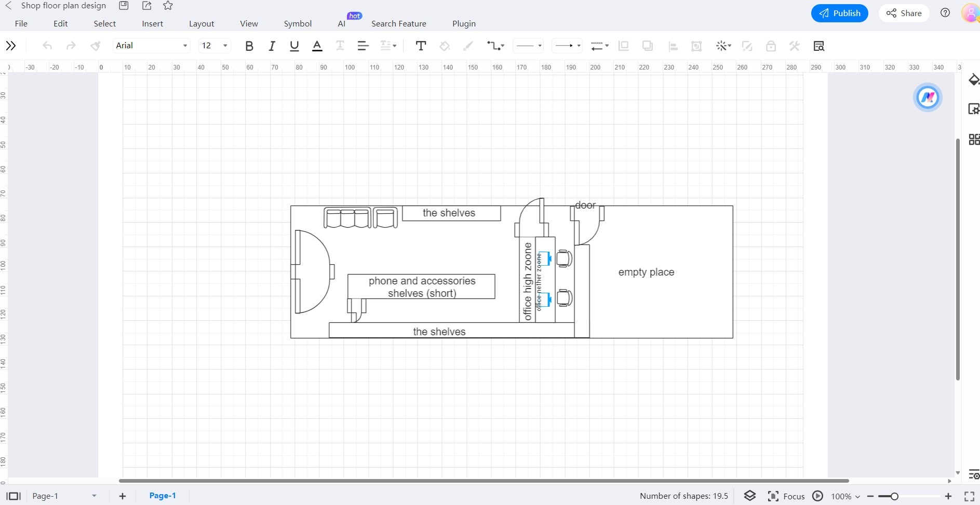Open the Insert menu
Viewport: 980px width, 505px height.
[153, 23]
